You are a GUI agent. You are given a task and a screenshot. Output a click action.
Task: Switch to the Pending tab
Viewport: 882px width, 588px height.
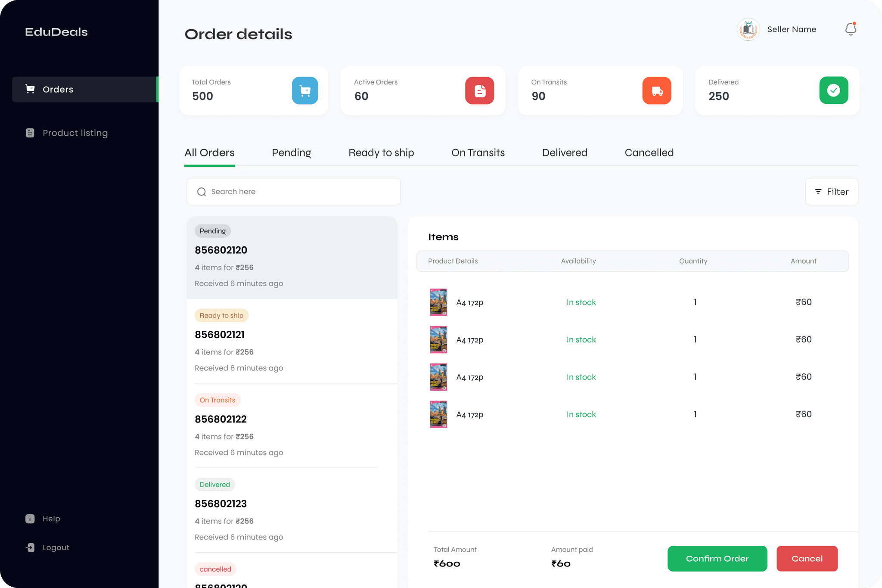[292, 153]
